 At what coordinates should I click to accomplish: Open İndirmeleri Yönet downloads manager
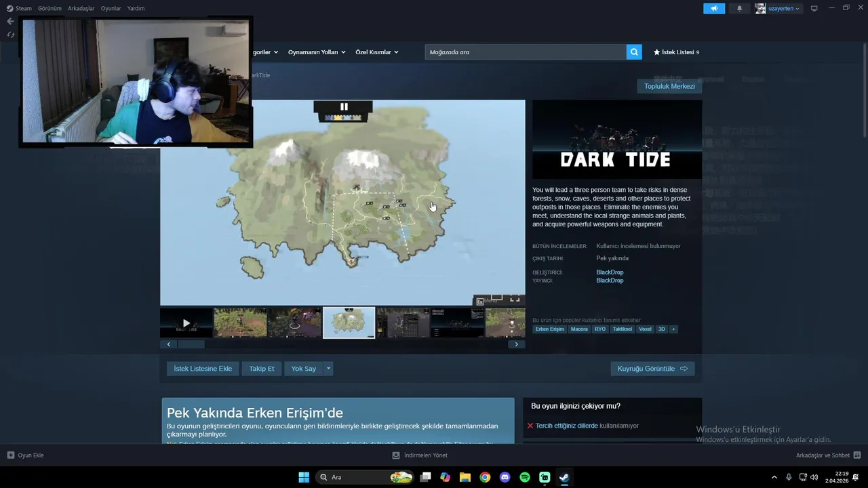420,455
